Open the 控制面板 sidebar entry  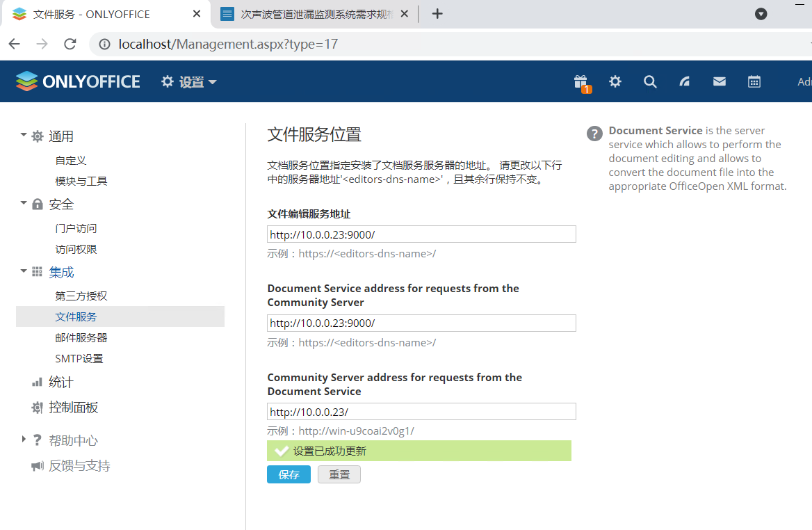pos(73,408)
